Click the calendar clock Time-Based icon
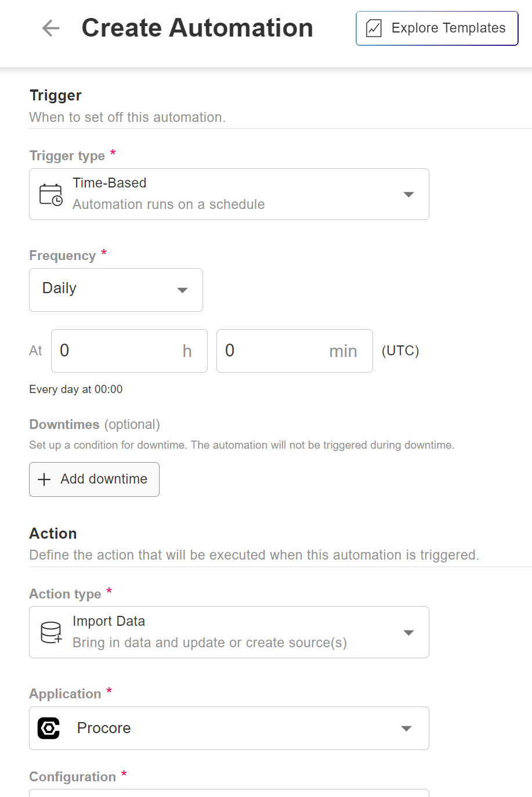 pyautogui.click(x=51, y=194)
